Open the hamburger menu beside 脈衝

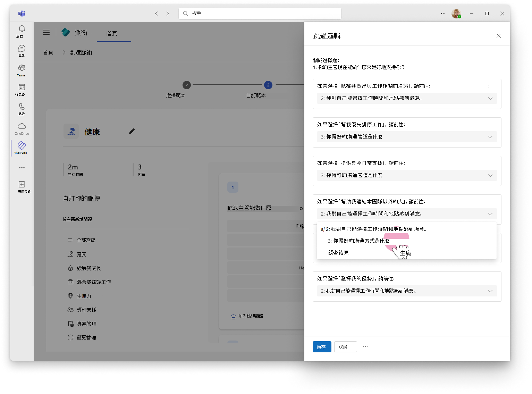pos(46,32)
